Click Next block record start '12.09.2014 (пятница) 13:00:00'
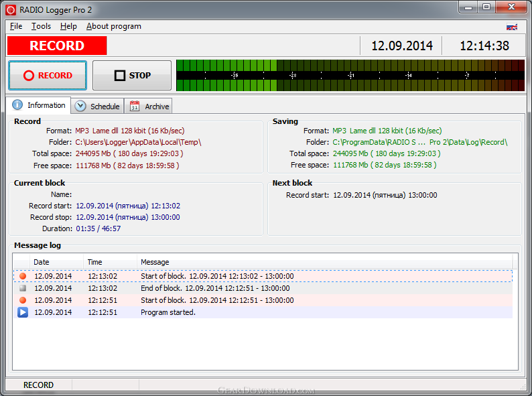This screenshot has width=532, height=396. [385, 195]
